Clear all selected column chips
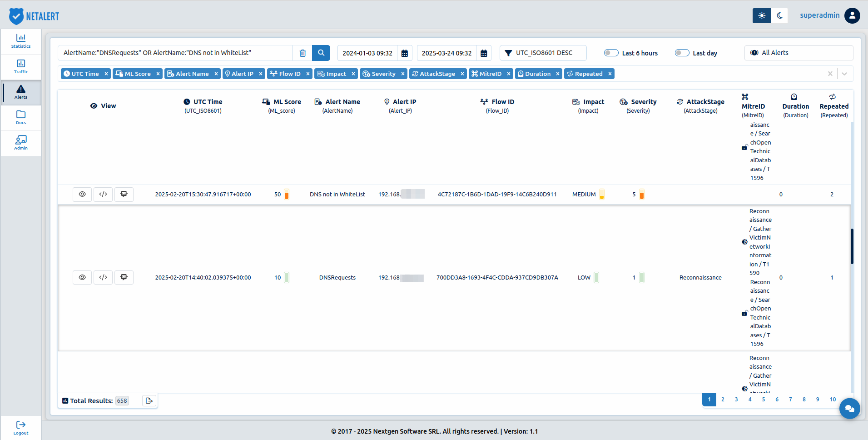The width and height of the screenshot is (868, 440). [x=830, y=74]
